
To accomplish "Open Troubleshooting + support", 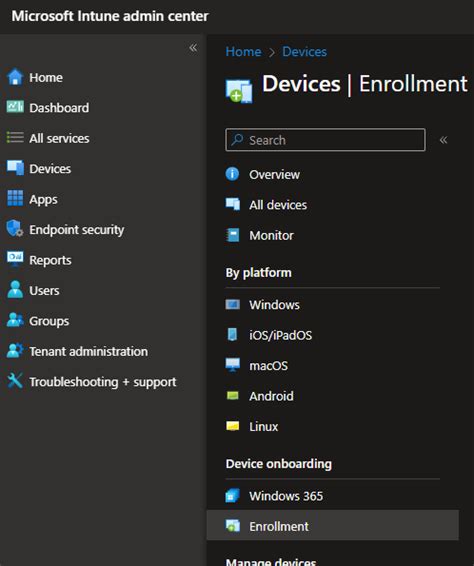I will pos(103,382).
